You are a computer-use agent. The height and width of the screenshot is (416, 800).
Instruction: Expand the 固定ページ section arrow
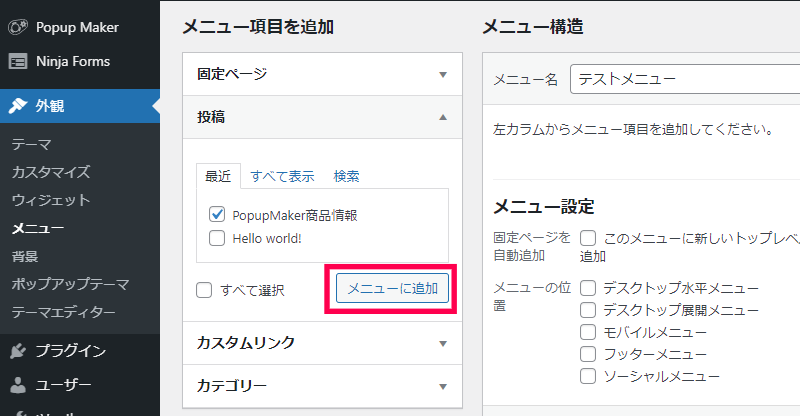click(443, 75)
